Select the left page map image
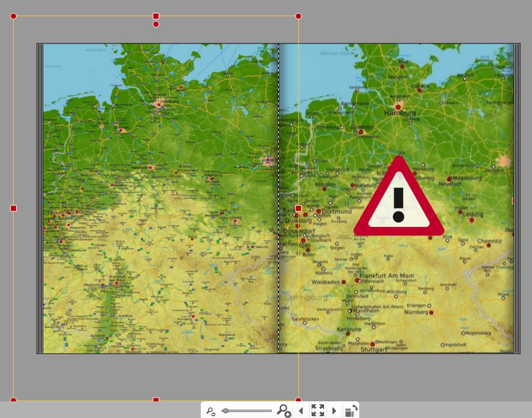The image size is (532, 418). (x=161, y=198)
